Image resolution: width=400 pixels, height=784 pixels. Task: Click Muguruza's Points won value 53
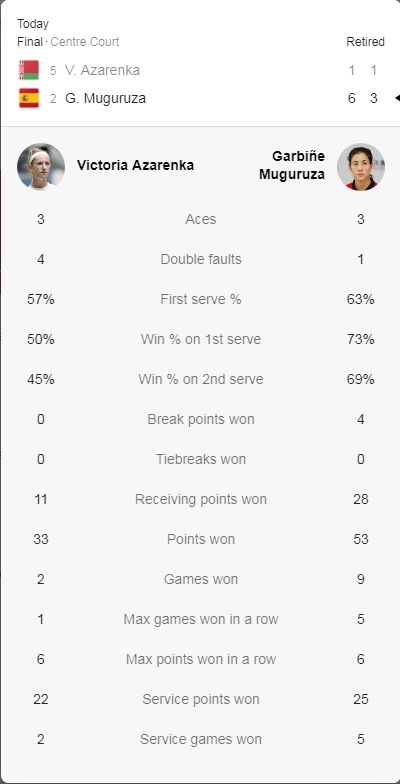pyautogui.click(x=360, y=539)
